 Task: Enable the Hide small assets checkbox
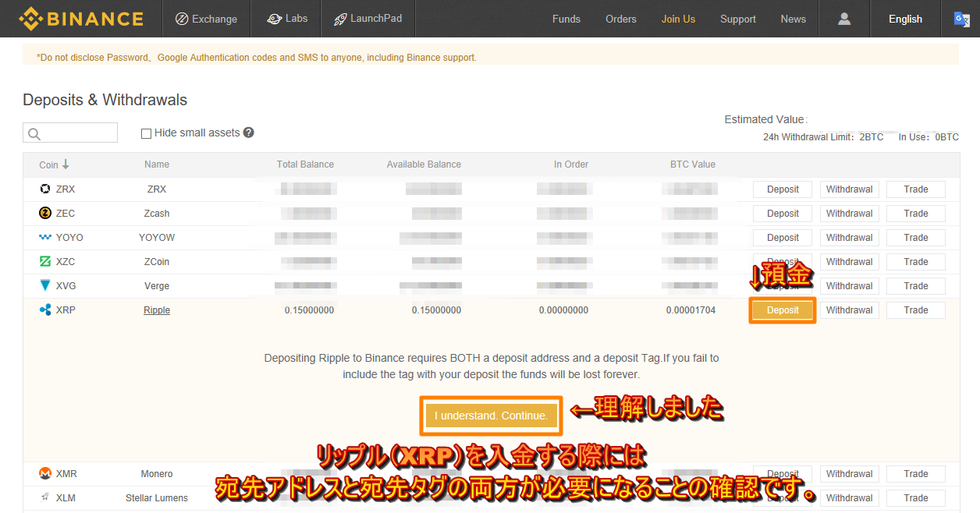pos(146,133)
